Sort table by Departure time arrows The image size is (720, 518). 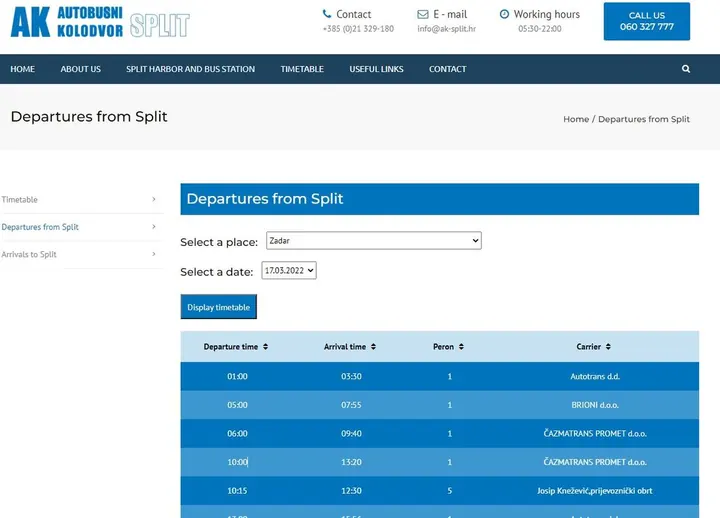265,347
